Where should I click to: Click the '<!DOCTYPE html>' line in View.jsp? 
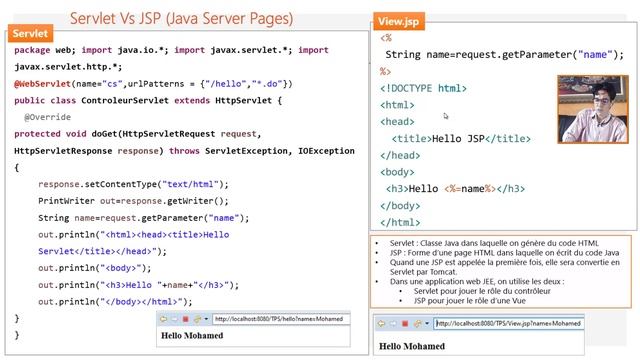point(423,88)
